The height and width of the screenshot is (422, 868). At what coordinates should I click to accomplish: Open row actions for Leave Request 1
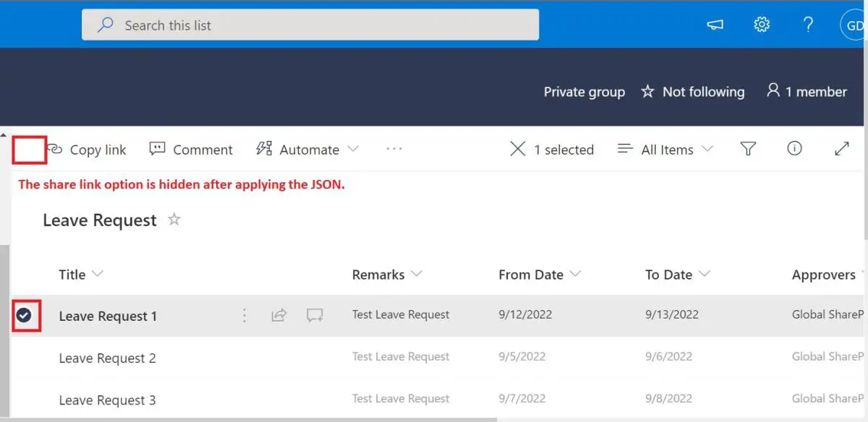(244, 315)
